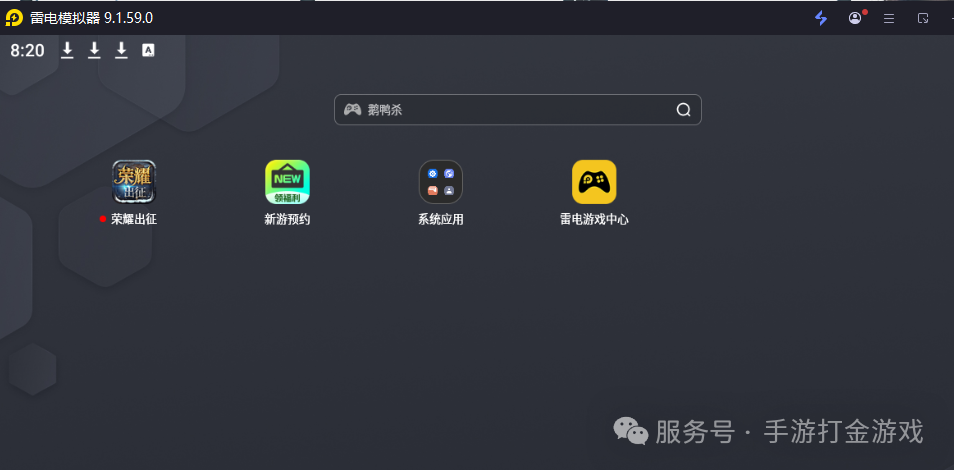Launch 雷电游戏中心 app
The height and width of the screenshot is (470, 954).
[x=594, y=181]
